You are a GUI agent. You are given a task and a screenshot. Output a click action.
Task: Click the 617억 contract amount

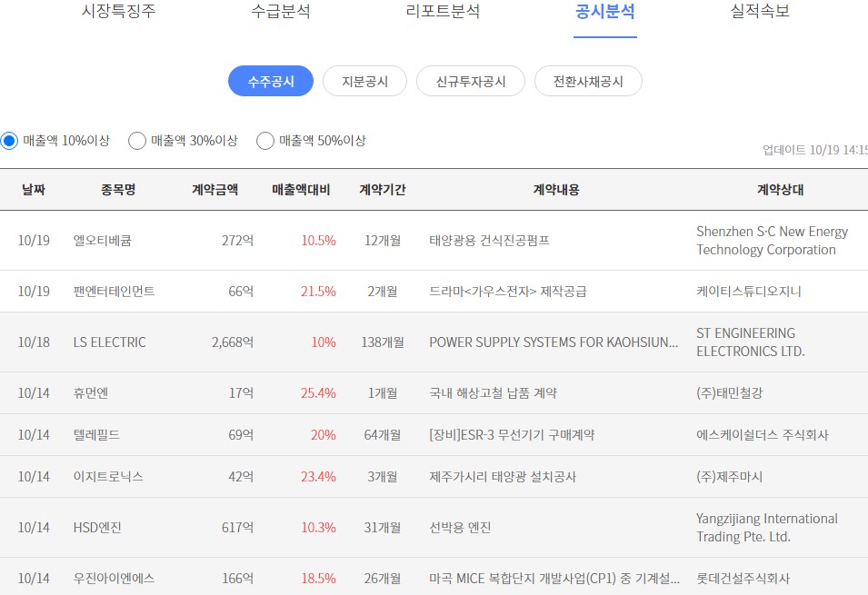(237, 528)
